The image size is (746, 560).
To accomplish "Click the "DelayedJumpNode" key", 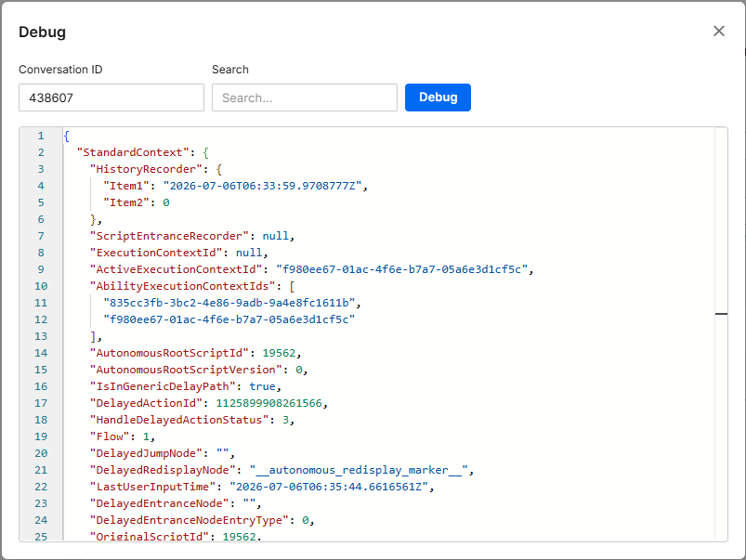I will (x=146, y=453).
